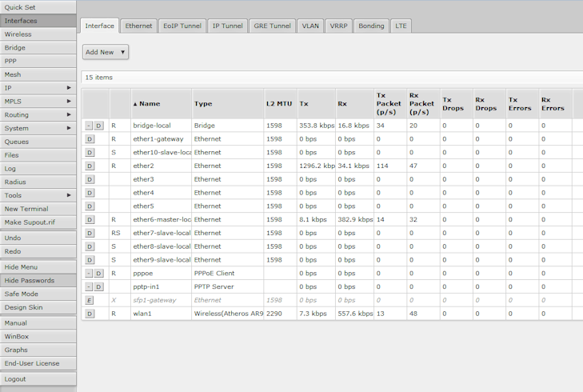The width and height of the screenshot is (583, 392).
Task: Open Quick Set in sidebar
Action: click(x=38, y=7)
